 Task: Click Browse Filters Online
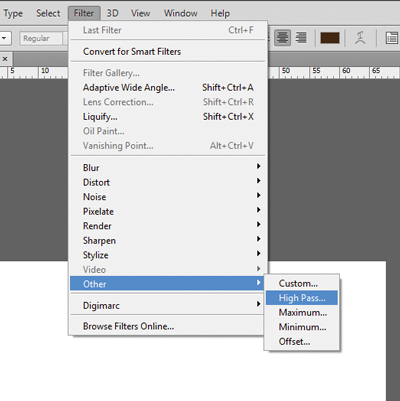pos(168,326)
